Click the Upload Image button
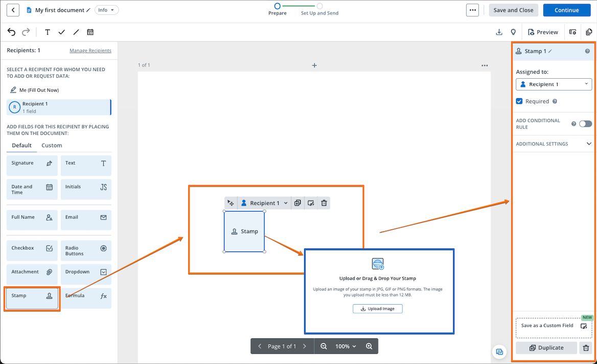The width and height of the screenshot is (597, 364). click(377, 309)
